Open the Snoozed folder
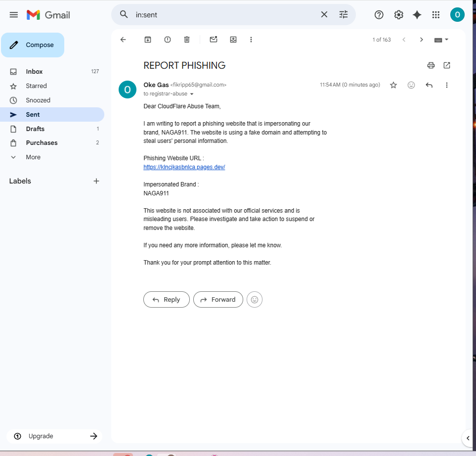 (x=52, y=100)
